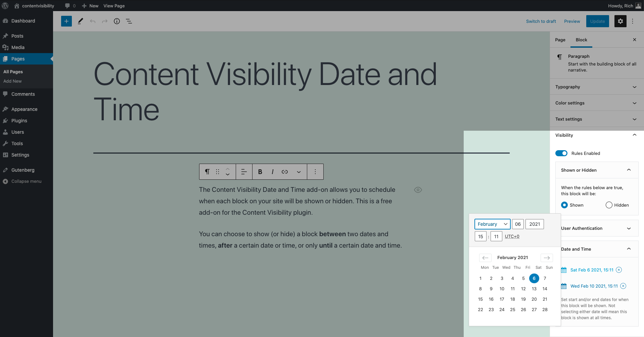Click the day input field showing 06
Screen dimensions: 644x337
click(x=518, y=224)
